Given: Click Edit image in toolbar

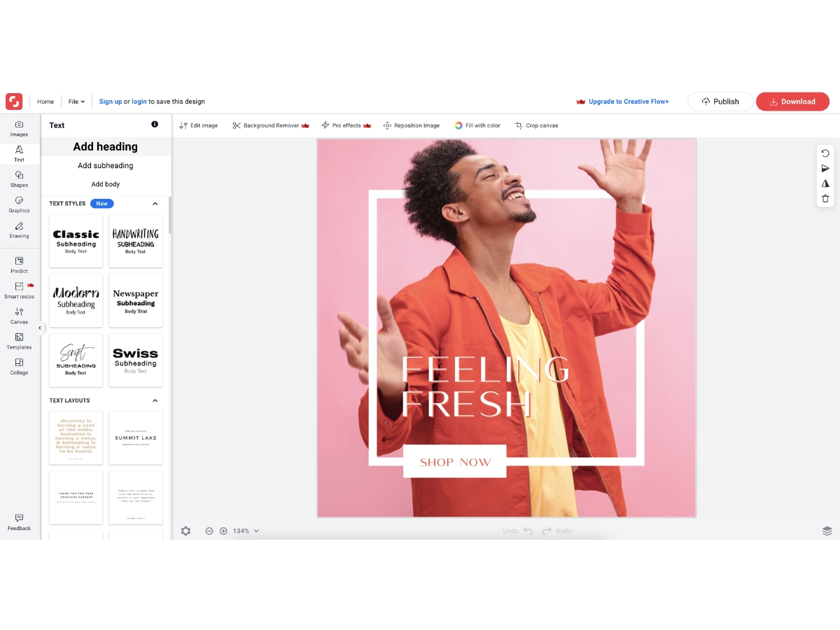Looking at the screenshot, I should [199, 125].
